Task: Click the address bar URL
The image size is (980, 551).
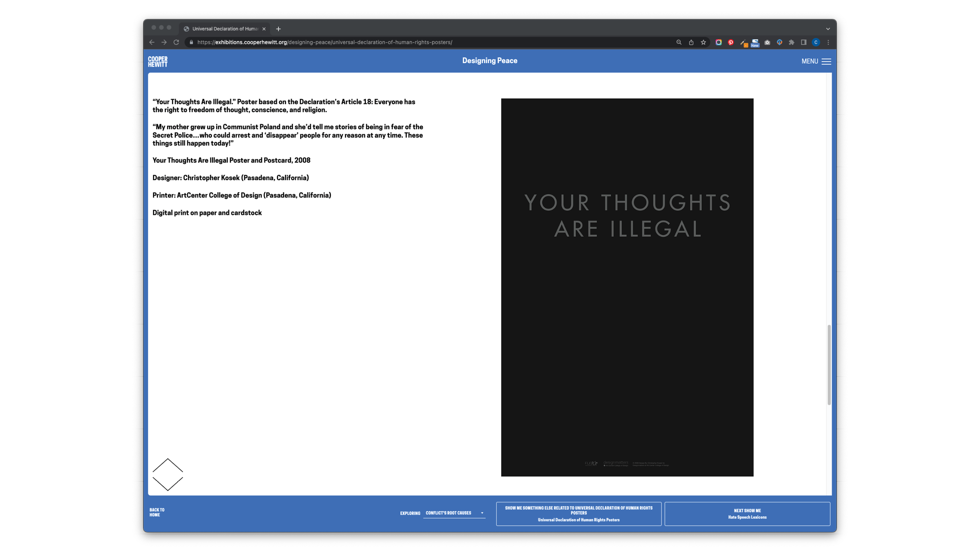Action: 325,42
